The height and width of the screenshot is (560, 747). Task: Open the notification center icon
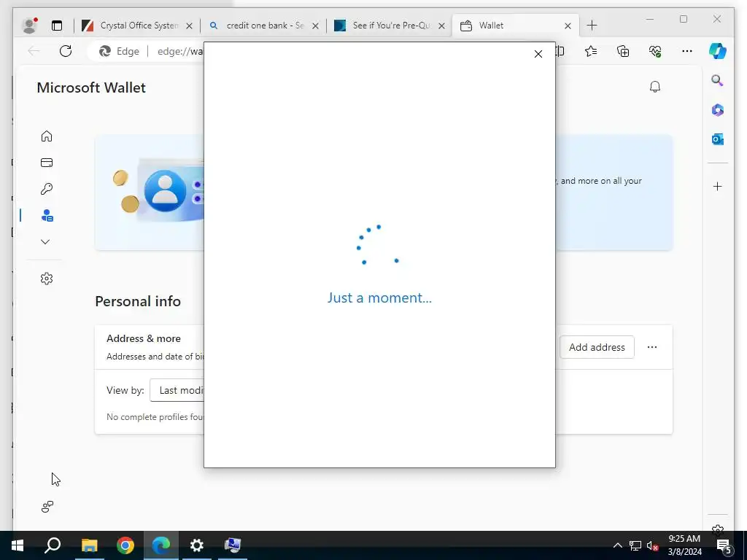724,545
